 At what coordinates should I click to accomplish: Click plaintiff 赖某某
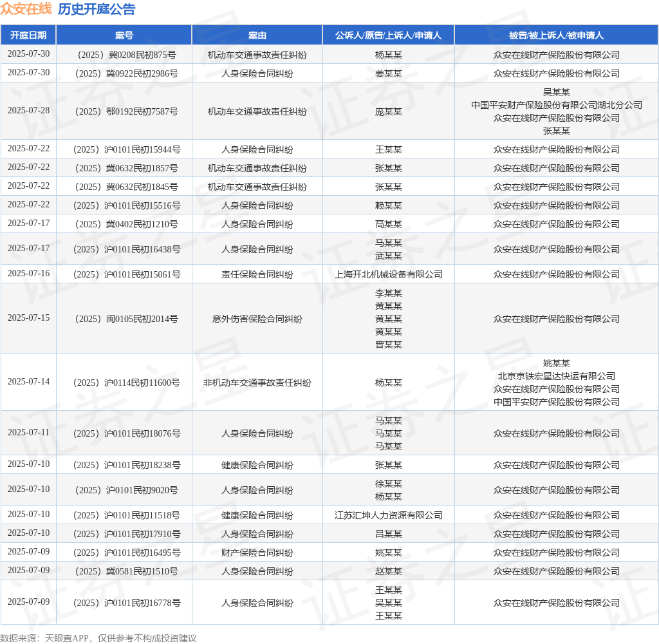(x=388, y=205)
